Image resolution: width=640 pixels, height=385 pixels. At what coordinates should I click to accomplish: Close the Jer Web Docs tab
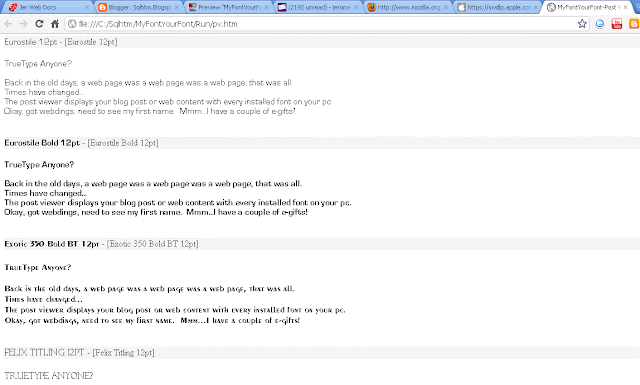87,7
